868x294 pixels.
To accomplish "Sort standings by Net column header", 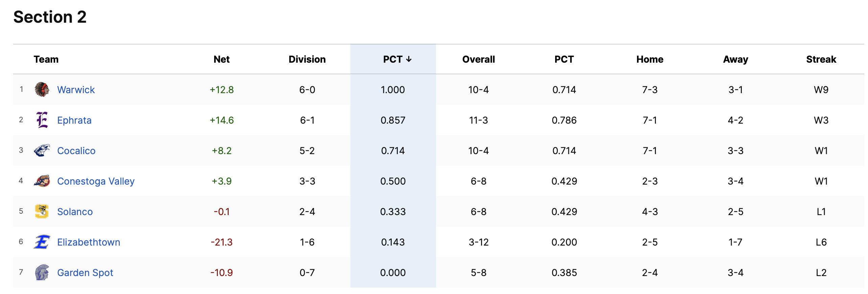I will [222, 60].
